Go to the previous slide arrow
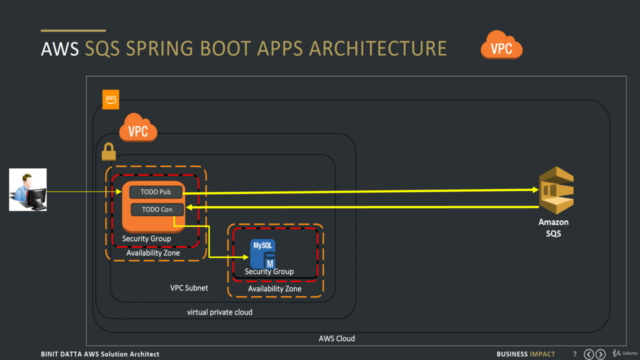The height and width of the screenshot is (360, 640). tap(589, 354)
